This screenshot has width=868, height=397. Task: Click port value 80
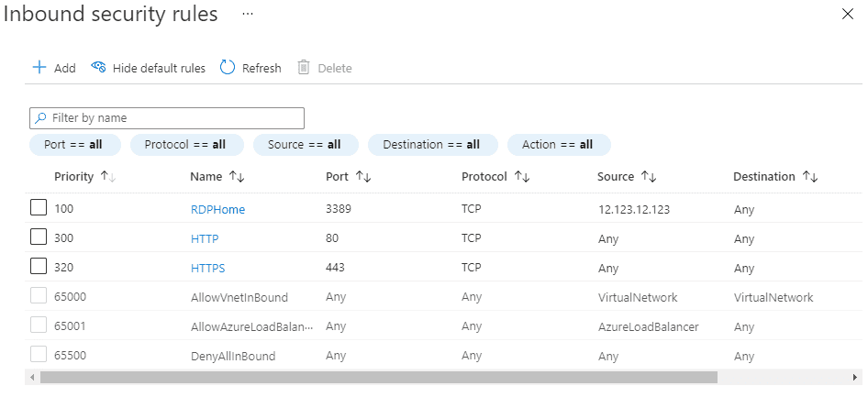(332, 237)
